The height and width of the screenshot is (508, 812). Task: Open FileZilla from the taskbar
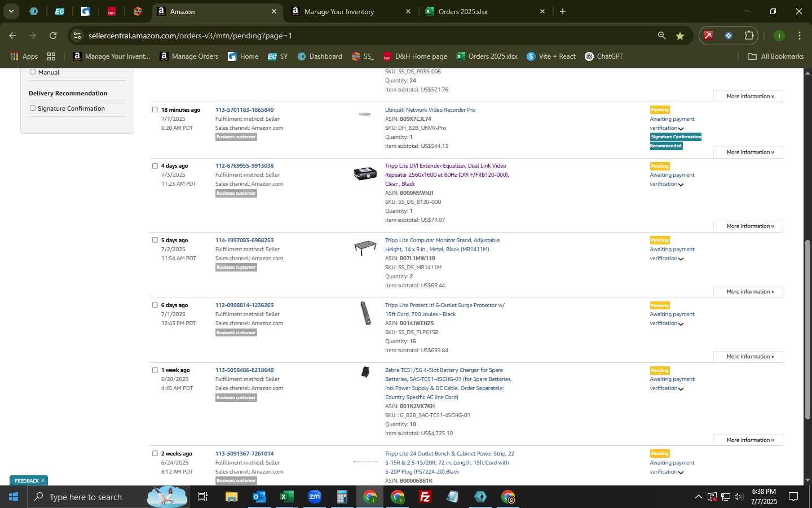tap(425, 497)
